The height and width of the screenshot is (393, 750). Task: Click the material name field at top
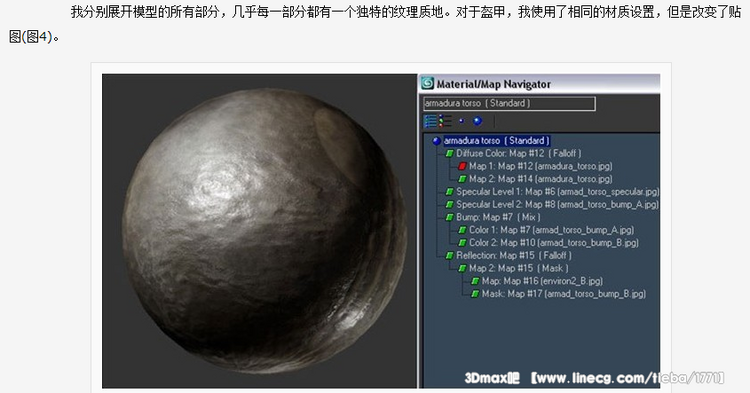click(509, 103)
